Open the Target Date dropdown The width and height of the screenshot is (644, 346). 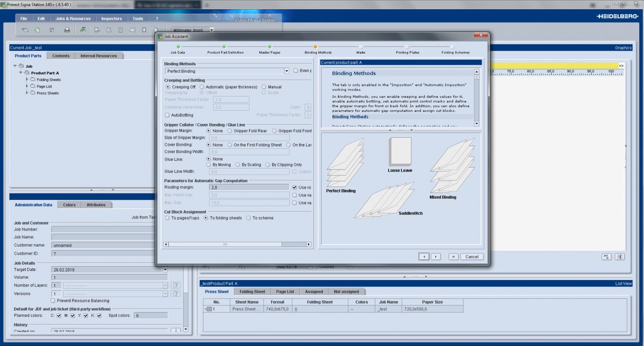point(165,270)
